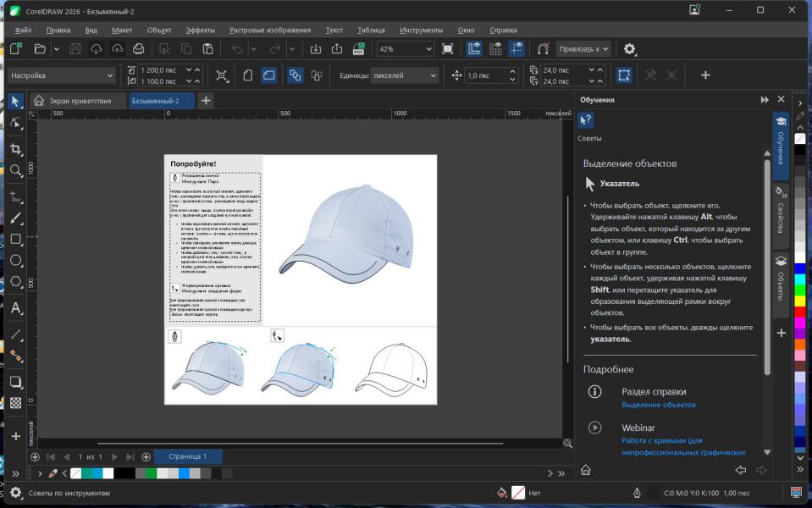Pick the Rectangle tool
Viewport: 812px width, 508px height.
tap(15, 240)
